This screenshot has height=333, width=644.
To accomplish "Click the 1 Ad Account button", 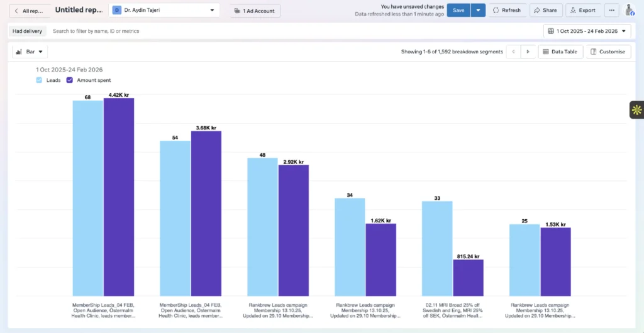I will coord(255,11).
